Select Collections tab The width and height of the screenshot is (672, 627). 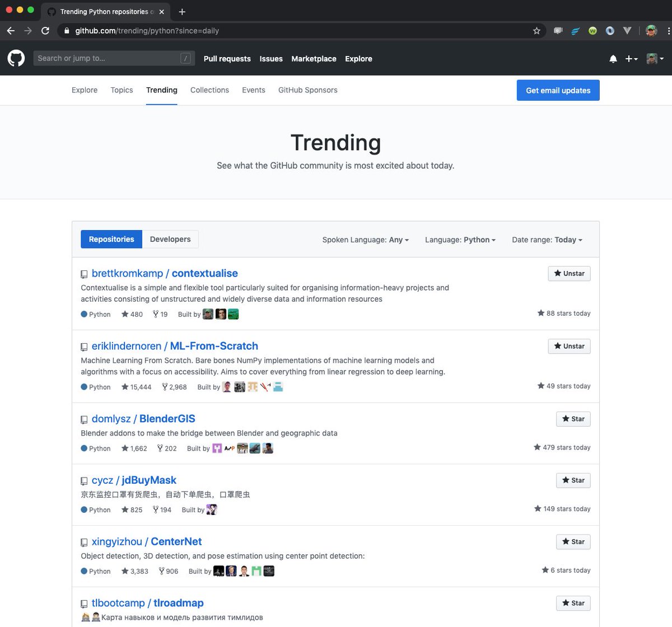[210, 90]
